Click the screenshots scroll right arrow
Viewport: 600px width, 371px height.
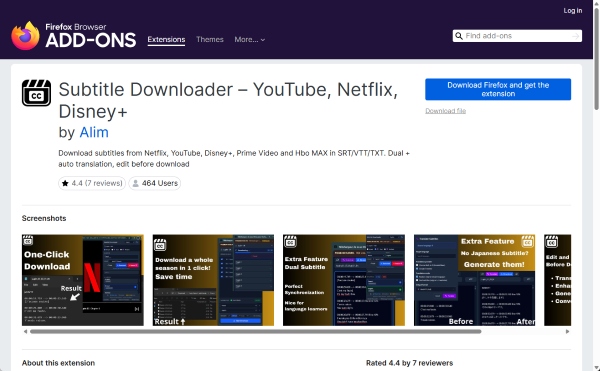pos(567,332)
